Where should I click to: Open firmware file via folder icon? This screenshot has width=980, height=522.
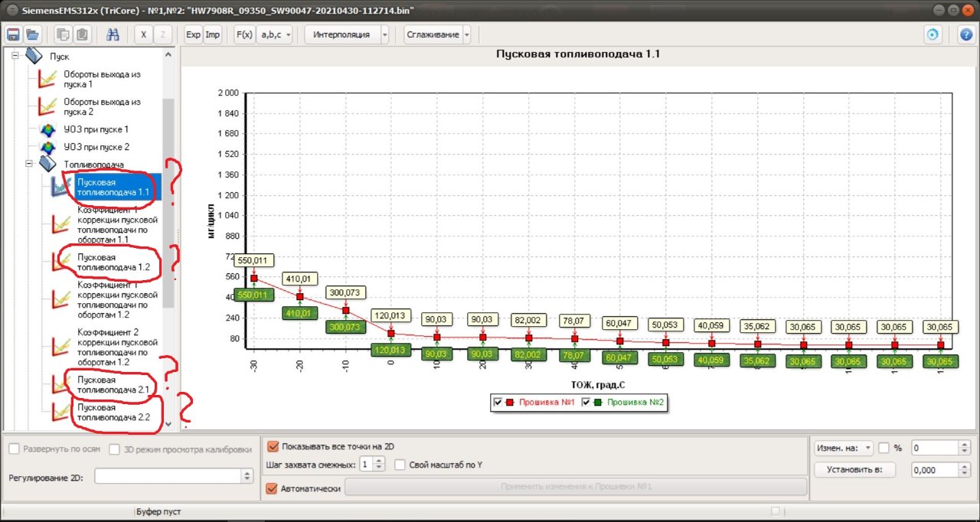32,34
